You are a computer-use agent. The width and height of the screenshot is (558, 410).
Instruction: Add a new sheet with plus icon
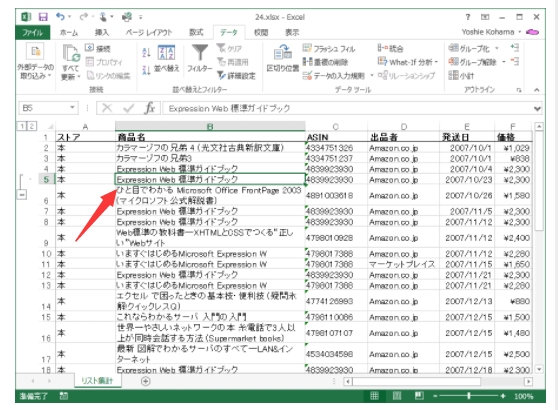click(145, 381)
